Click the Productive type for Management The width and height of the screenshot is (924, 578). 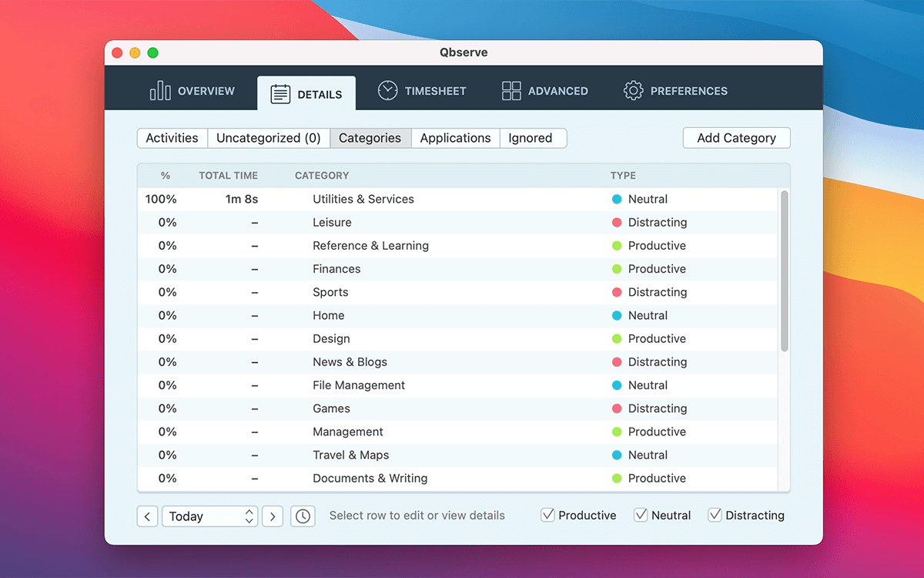(657, 432)
